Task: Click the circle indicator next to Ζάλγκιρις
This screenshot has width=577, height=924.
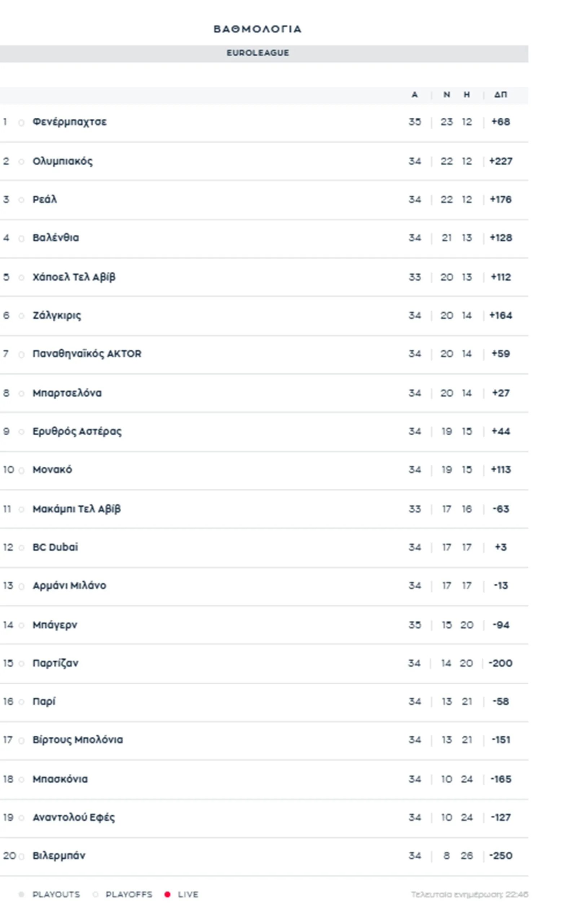Action: (21, 316)
